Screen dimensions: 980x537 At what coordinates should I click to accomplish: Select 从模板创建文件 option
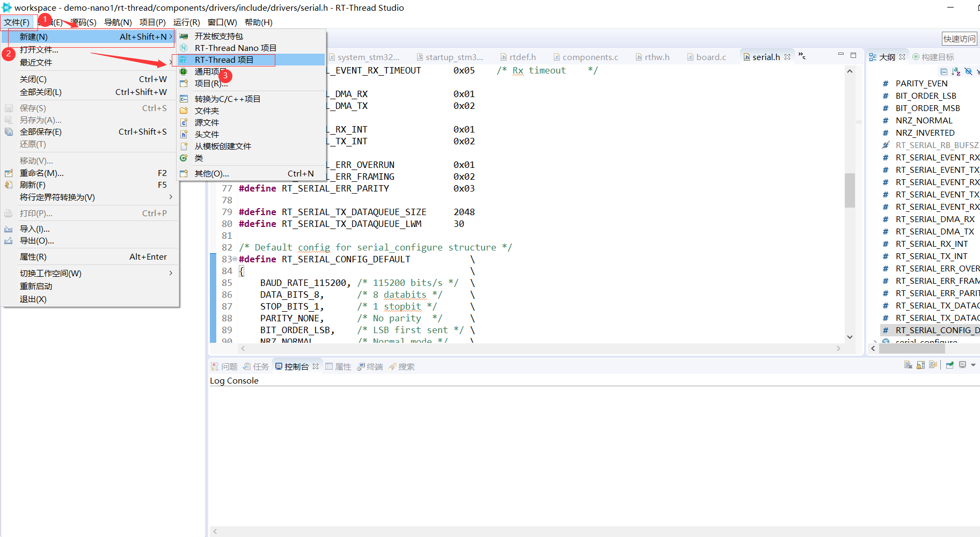pos(251,146)
